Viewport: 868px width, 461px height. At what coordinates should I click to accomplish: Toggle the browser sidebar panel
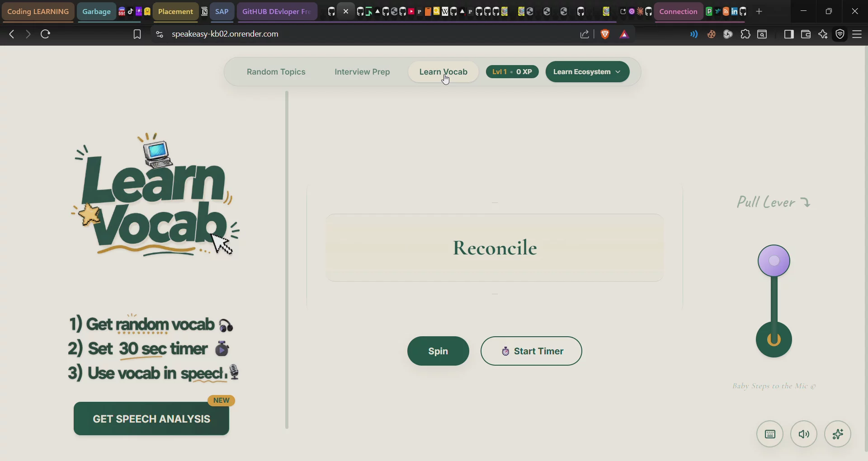(789, 34)
